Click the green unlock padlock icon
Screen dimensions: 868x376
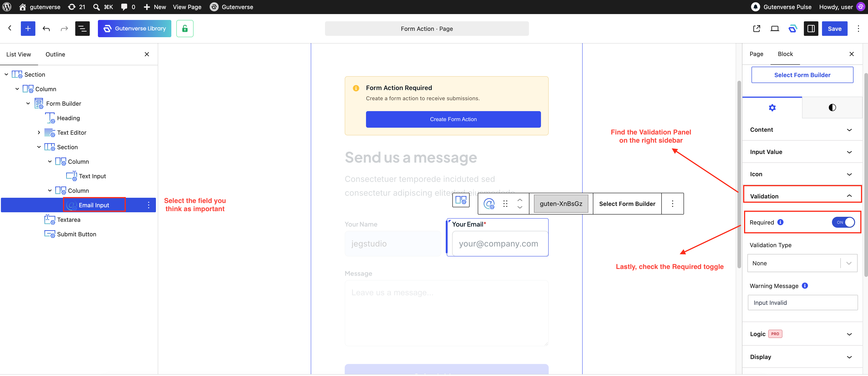185,29
